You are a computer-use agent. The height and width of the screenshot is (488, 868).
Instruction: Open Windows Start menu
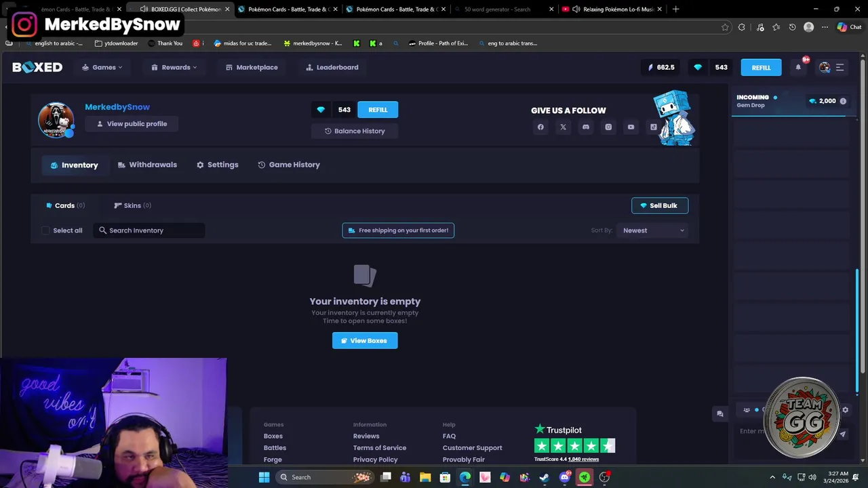coord(264,477)
